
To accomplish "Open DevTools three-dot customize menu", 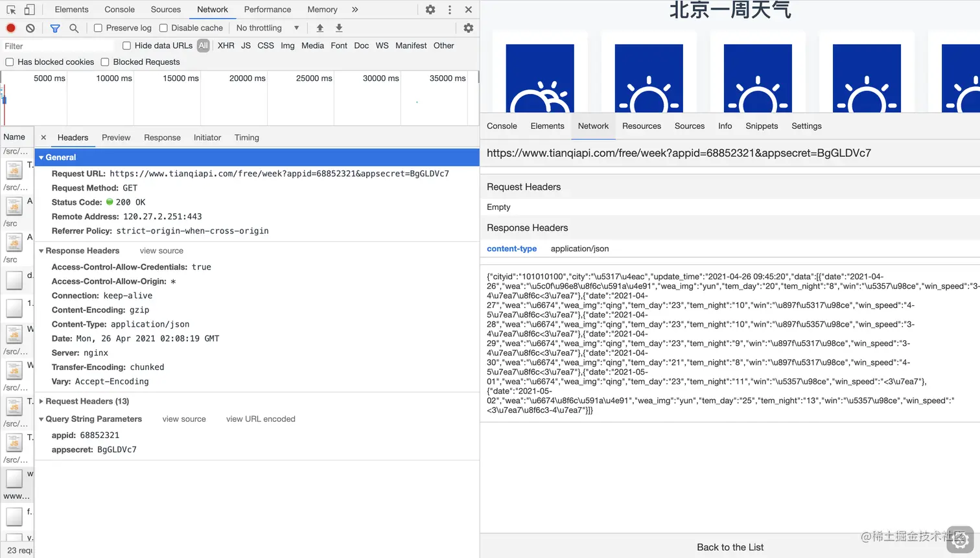I will (x=450, y=10).
